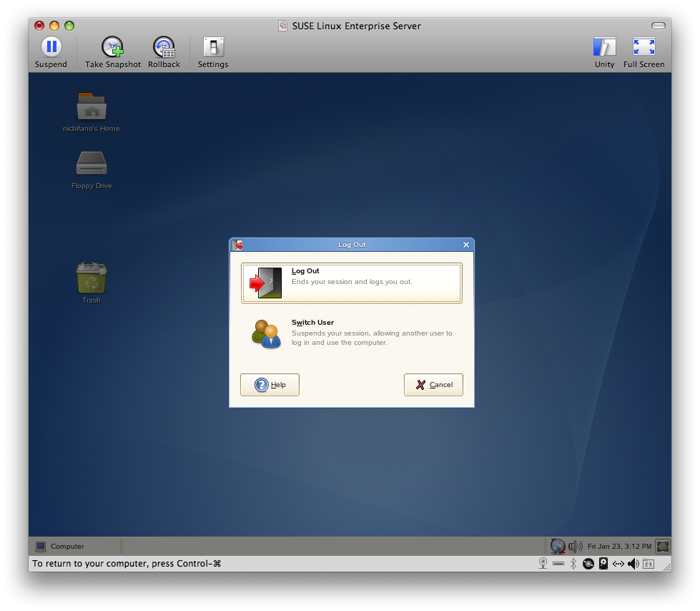Click the CD/DVD drive status icon
This screenshot has width=700, height=611.
588,564
